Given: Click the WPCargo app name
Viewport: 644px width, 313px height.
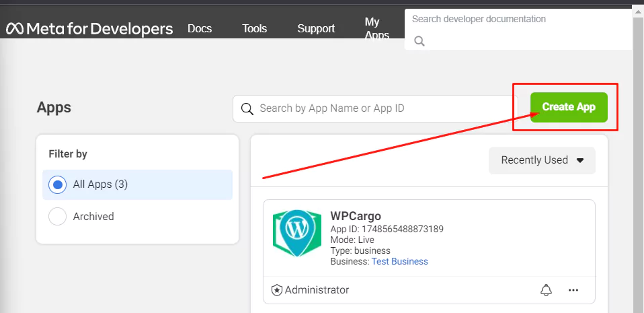Looking at the screenshot, I should [x=356, y=217].
